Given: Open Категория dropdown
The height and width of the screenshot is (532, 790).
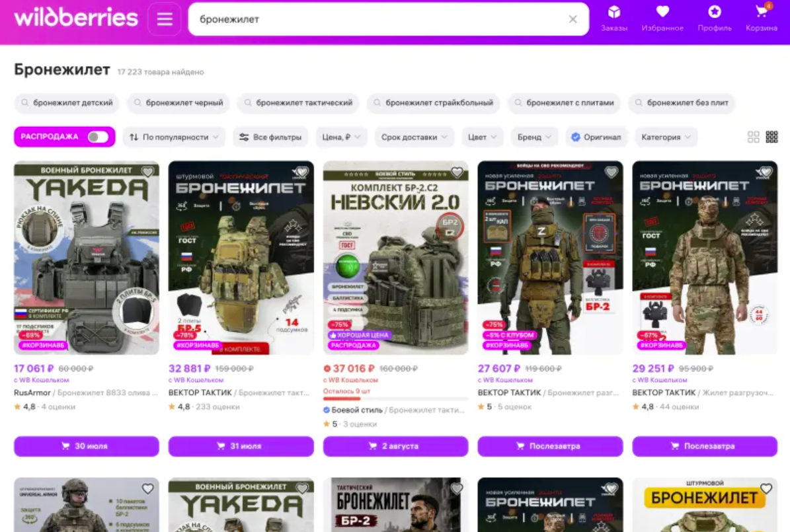Looking at the screenshot, I should [x=666, y=137].
